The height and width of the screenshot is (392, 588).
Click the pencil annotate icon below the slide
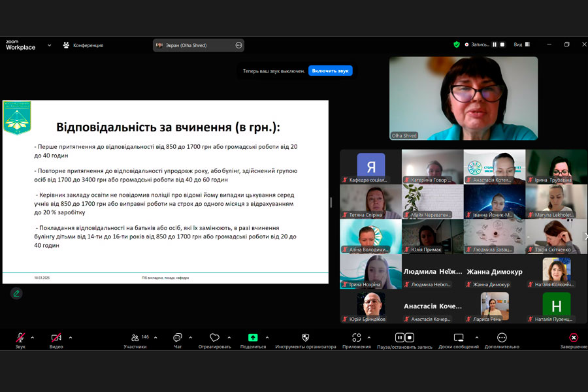[16, 293]
